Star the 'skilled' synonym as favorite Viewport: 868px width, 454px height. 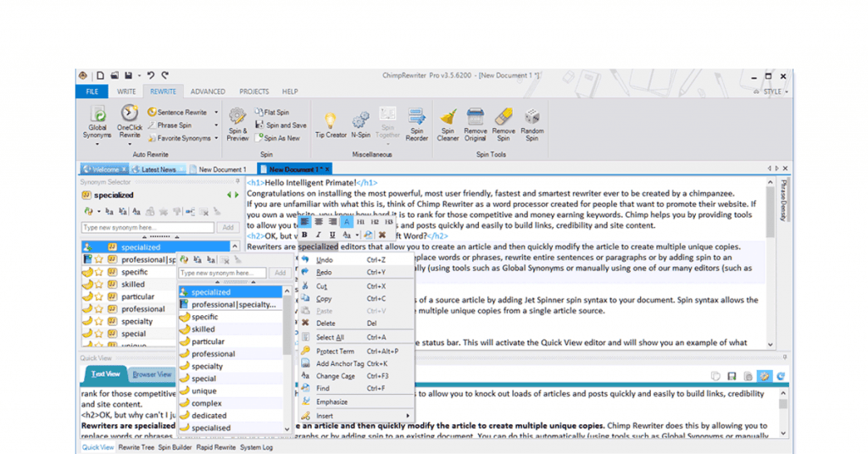[99, 285]
